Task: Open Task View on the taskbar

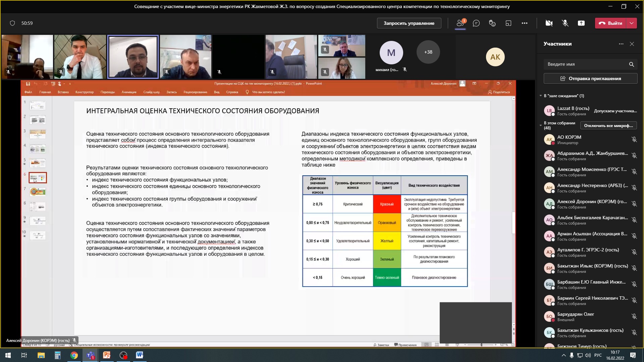Action: tap(24, 355)
